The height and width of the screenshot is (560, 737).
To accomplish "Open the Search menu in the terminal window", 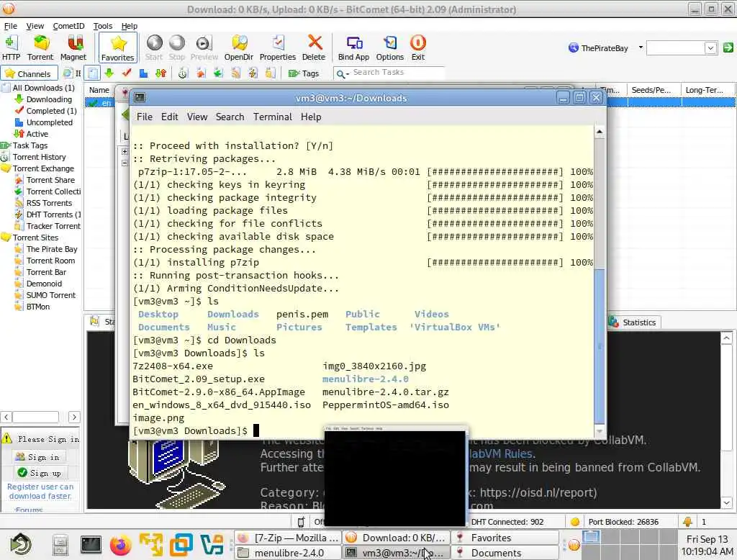I will pos(230,117).
